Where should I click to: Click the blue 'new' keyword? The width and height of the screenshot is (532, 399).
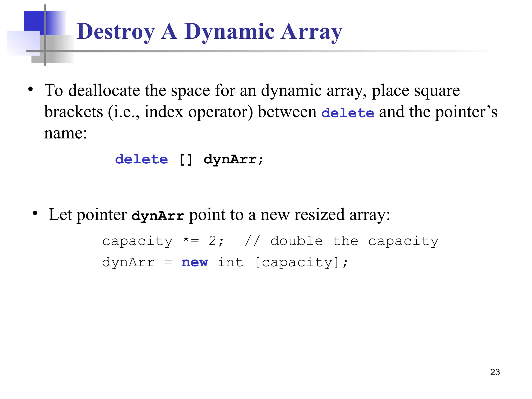(x=195, y=262)
